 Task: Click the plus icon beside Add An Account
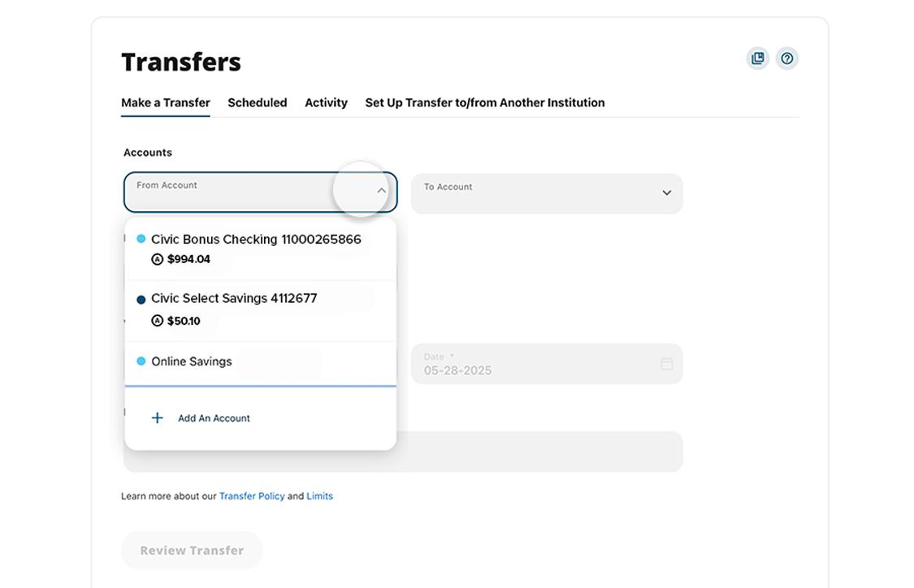(x=158, y=417)
